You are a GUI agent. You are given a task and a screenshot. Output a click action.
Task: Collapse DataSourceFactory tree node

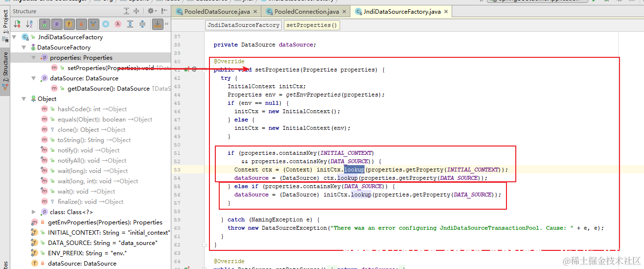click(24, 48)
